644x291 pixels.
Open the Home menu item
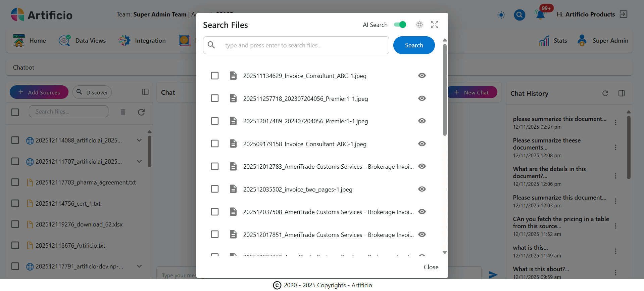[x=30, y=41]
